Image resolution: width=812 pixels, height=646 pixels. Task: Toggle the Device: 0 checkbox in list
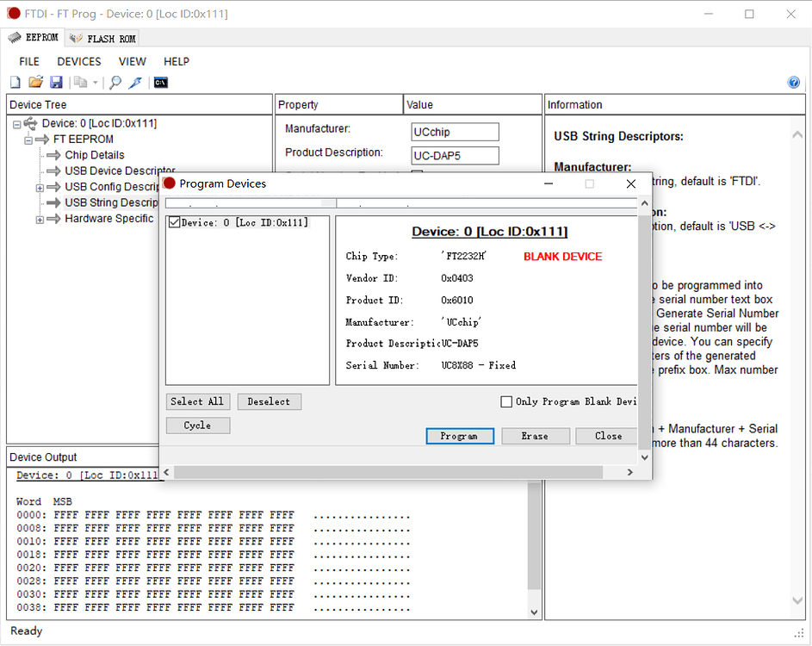click(x=175, y=222)
